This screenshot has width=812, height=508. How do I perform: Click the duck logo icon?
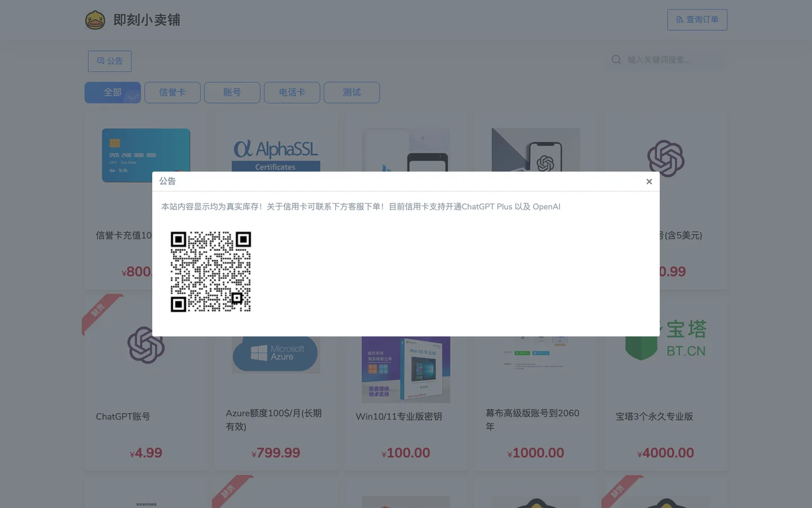[x=95, y=20]
